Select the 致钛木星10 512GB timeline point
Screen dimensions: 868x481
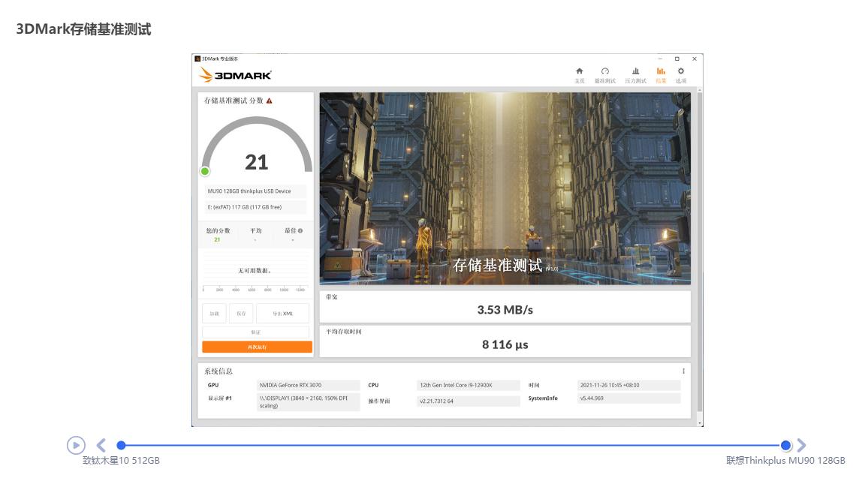121,446
